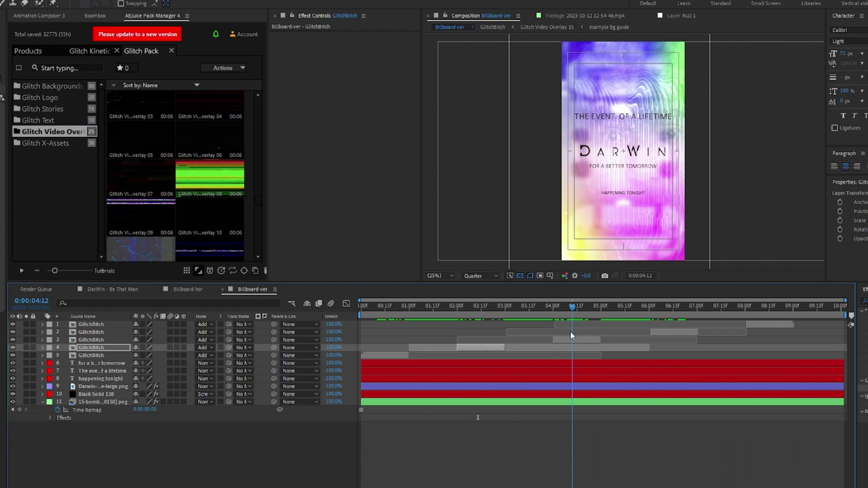Click Please update to a new version

point(137,34)
